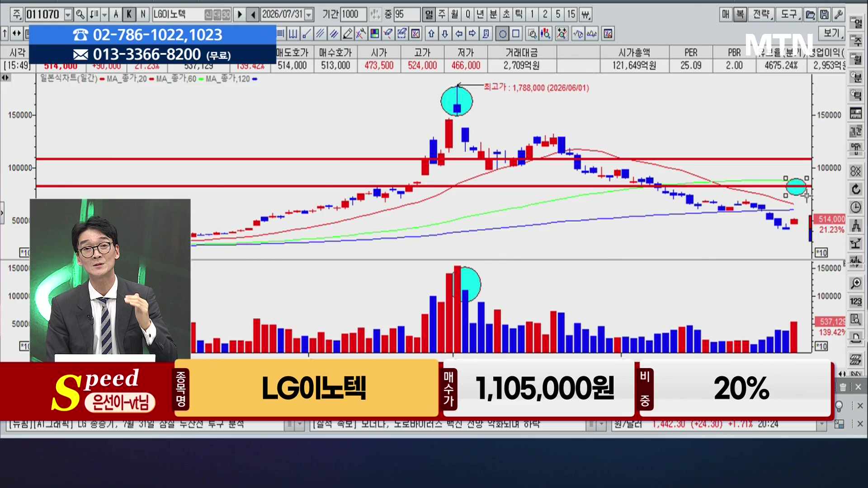
Task: Click the open folder icon
Action: pyautogui.click(x=811, y=14)
